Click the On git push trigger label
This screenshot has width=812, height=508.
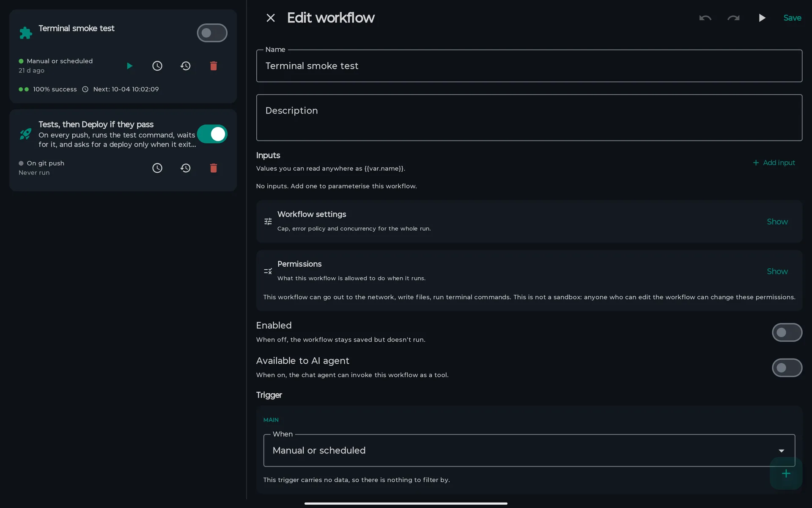coord(46,163)
